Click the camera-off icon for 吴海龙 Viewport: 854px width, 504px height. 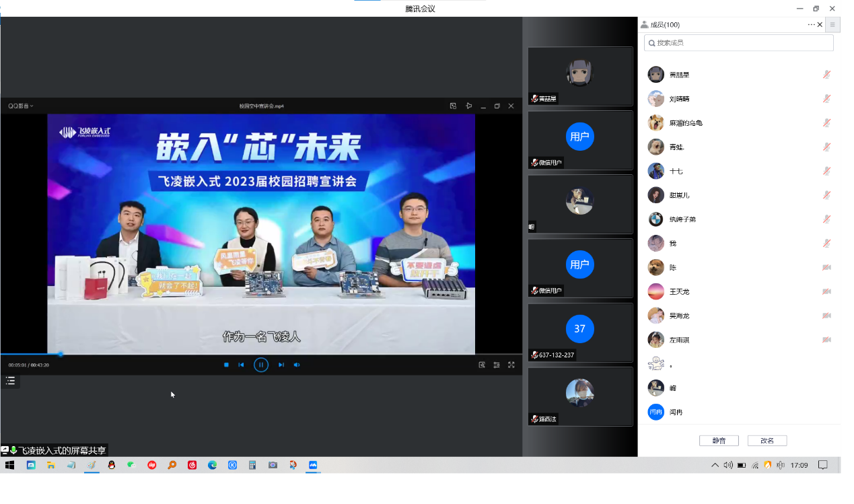(x=826, y=316)
